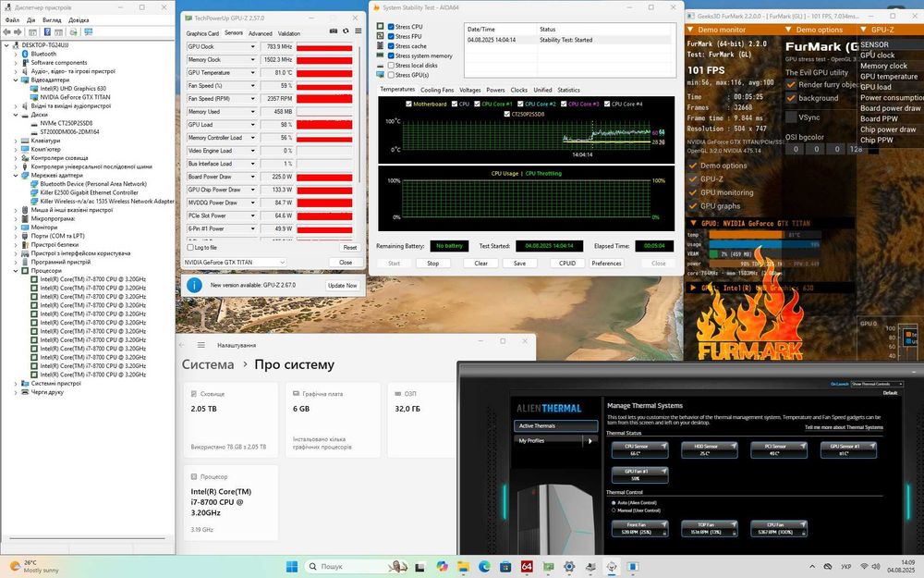The image size is (924, 578).
Task: Click the GPU Load red sensor bar
Action: coord(324,125)
